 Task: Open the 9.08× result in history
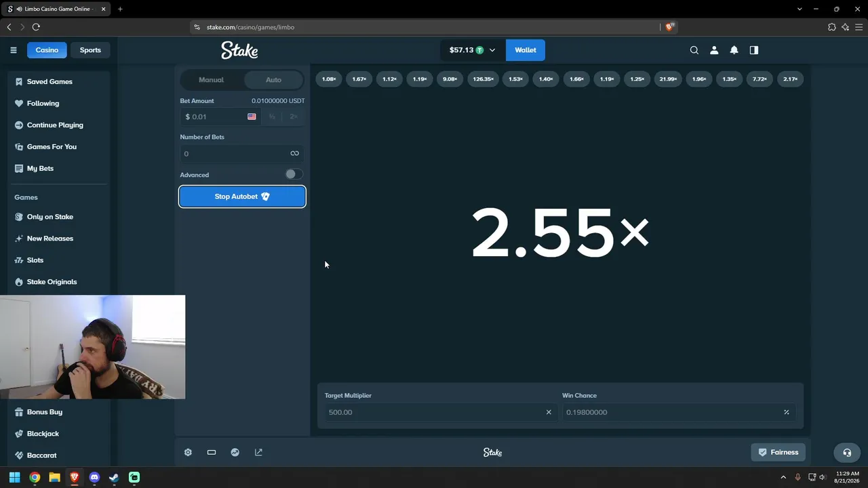(450, 79)
